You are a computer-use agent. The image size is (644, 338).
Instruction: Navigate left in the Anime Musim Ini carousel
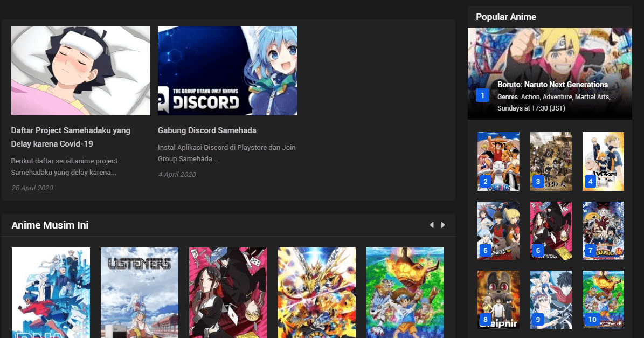[432, 225]
